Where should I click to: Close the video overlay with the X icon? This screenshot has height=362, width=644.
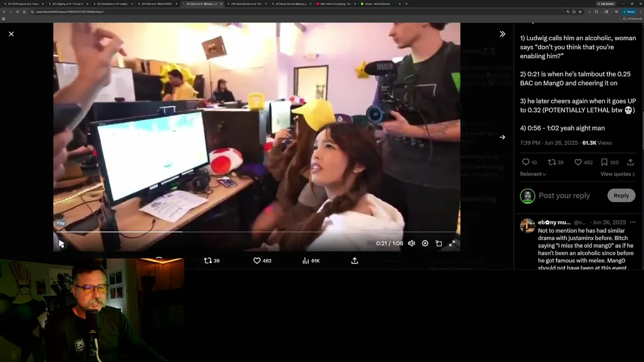[x=11, y=34]
